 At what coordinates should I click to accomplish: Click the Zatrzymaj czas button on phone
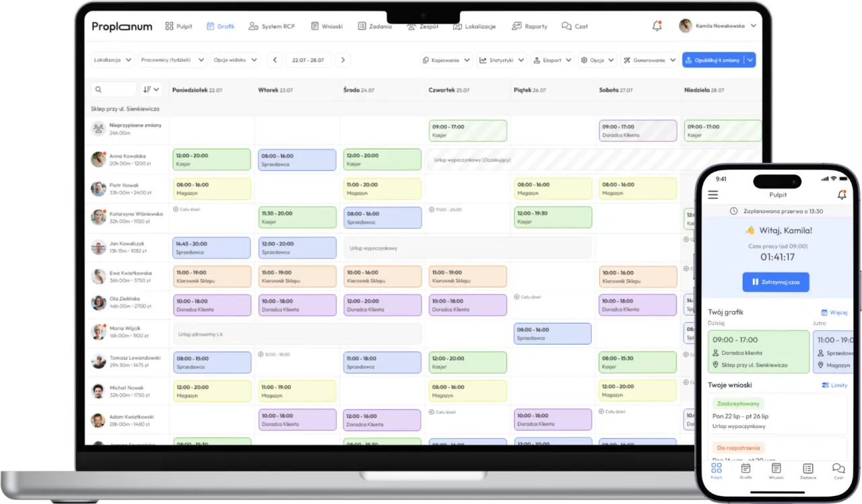click(x=775, y=282)
